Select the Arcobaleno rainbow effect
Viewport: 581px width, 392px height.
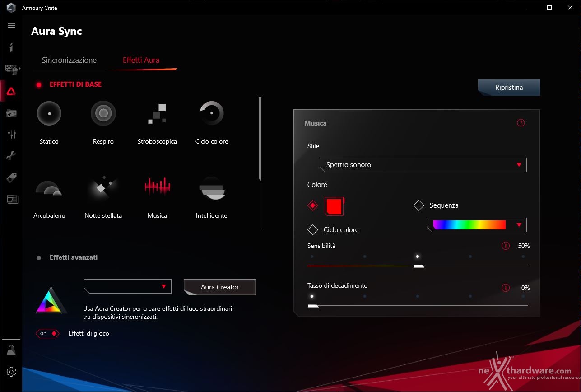pyautogui.click(x=49, y=187)
